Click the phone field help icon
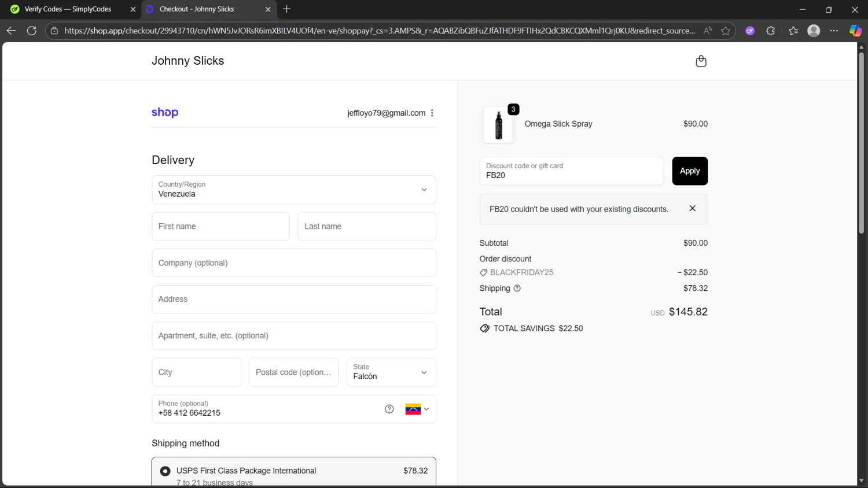This screenshot has height=488, width=868. coord(389,409)
